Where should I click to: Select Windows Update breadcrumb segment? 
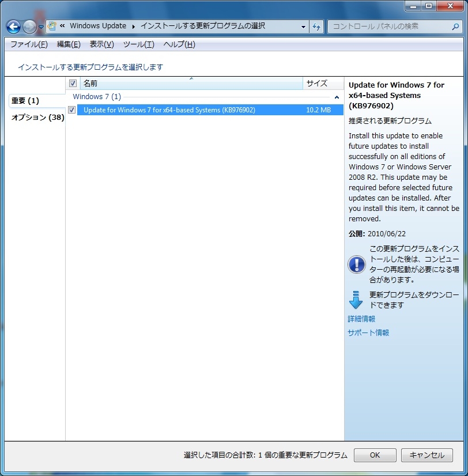pos(98,26)
